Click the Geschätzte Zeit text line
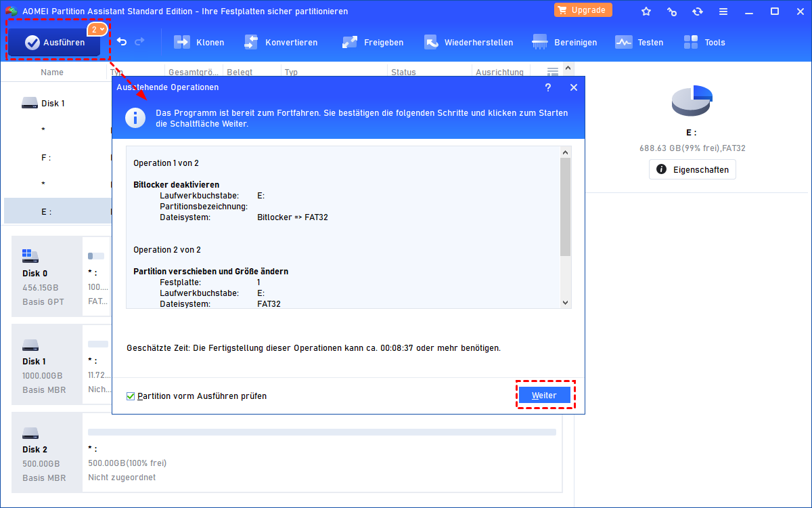This screenshot has width=812, height=508. [314, 348]
